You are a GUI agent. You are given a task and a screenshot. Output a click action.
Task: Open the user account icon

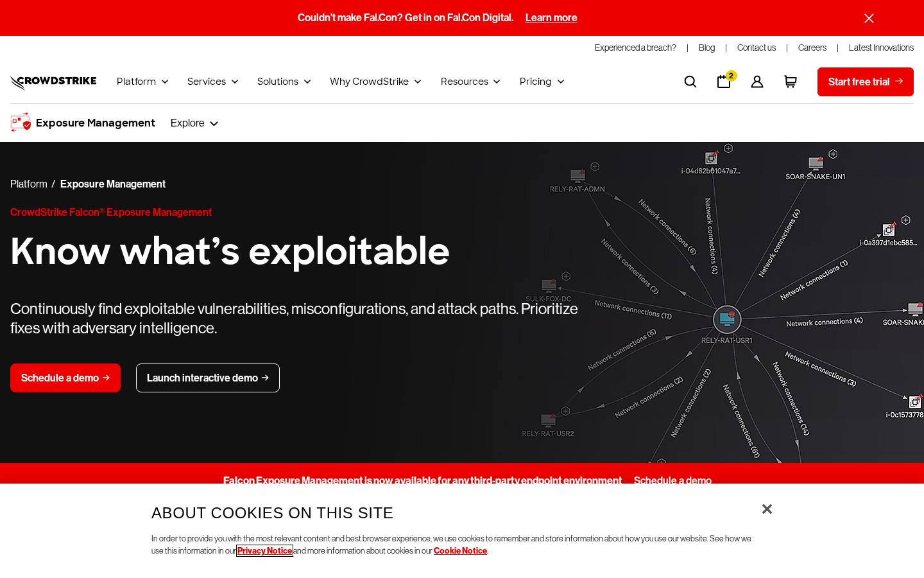[757, 82]
